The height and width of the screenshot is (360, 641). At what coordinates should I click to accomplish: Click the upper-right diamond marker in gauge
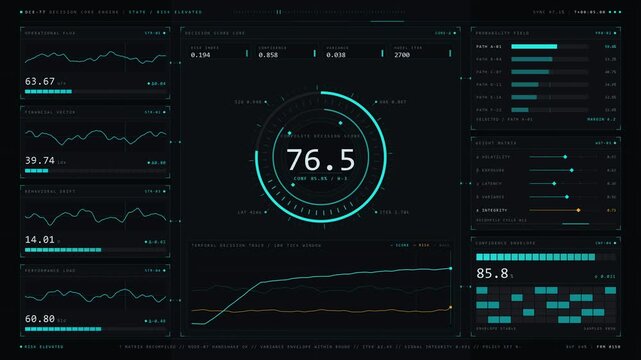[x=341, y=123]
